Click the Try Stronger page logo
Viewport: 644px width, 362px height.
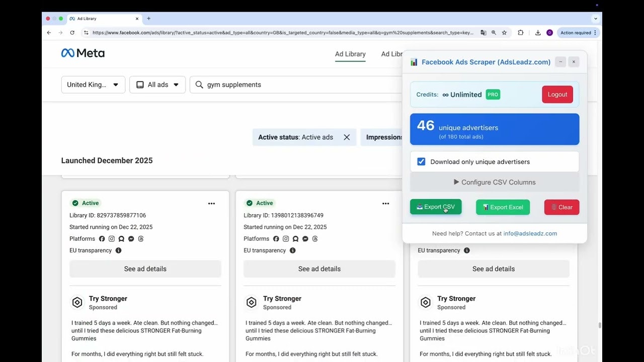pos(77,302)
